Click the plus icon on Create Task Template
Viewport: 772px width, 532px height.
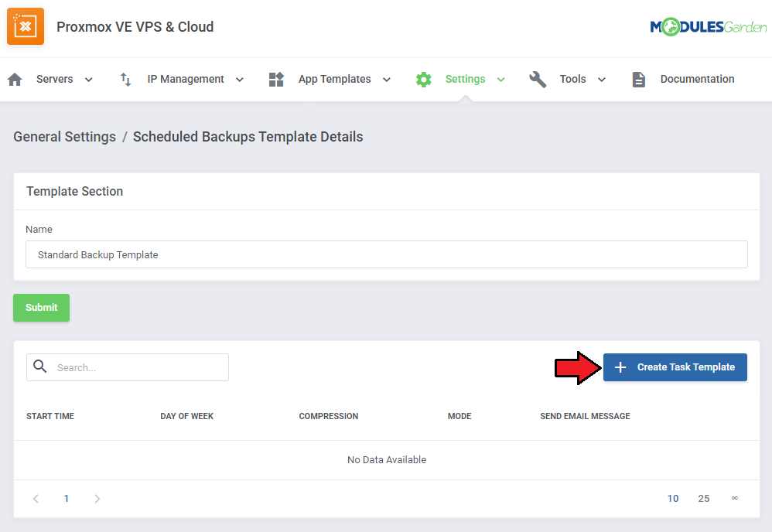(620, 367)
